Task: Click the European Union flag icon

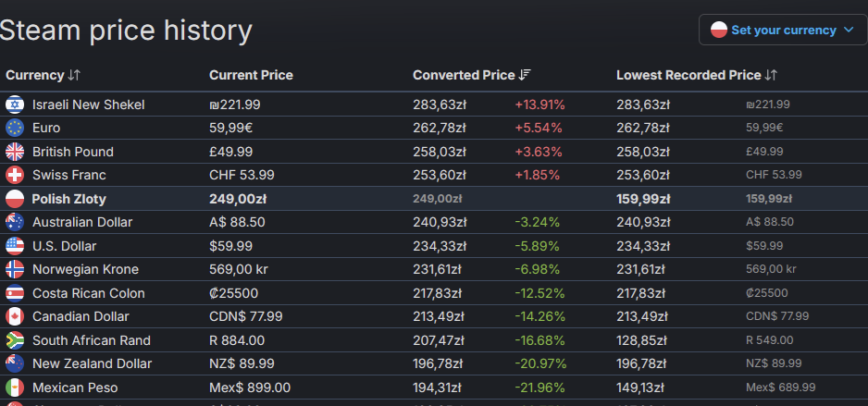Action: pos(15,128)
